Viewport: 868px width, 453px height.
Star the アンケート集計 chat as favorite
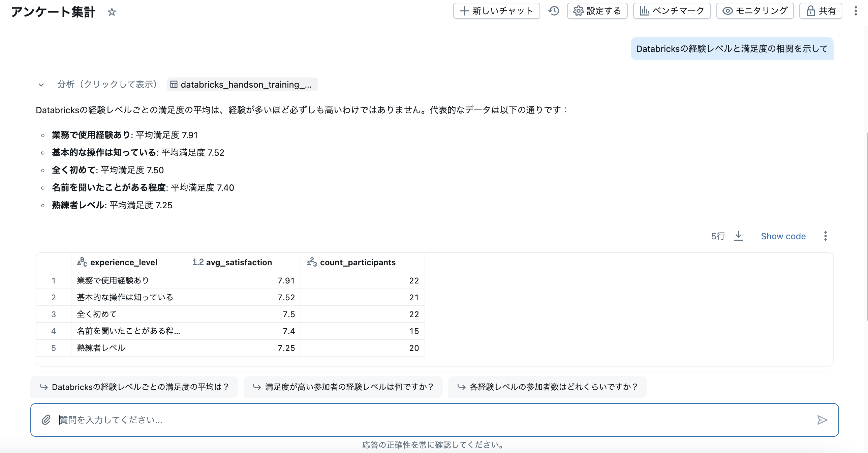112,12
